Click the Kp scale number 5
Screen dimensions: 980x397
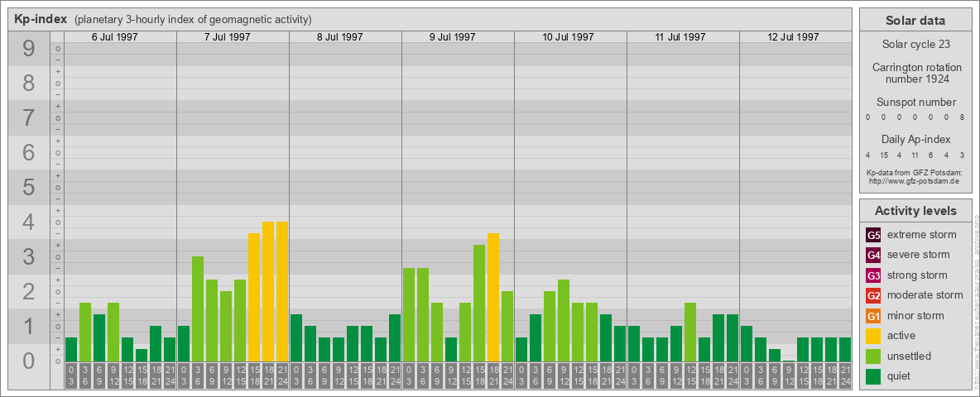click(28, 187)
